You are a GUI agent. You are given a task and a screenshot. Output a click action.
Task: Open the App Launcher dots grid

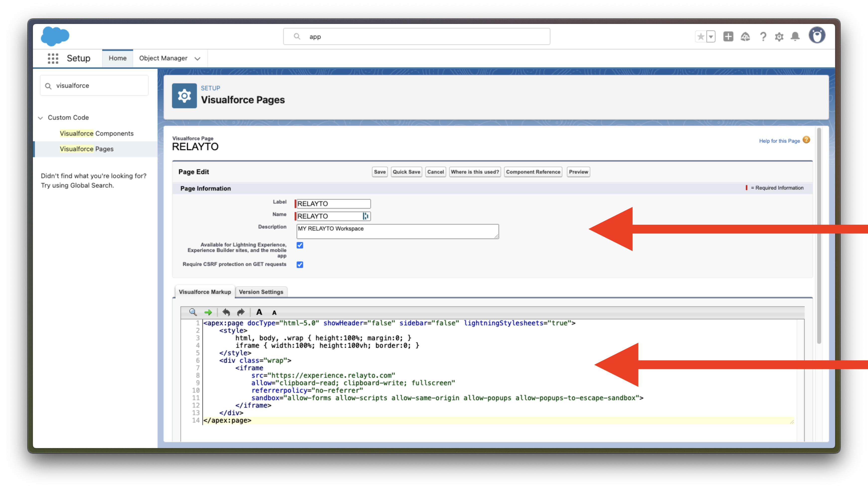(x=53, y=58)
